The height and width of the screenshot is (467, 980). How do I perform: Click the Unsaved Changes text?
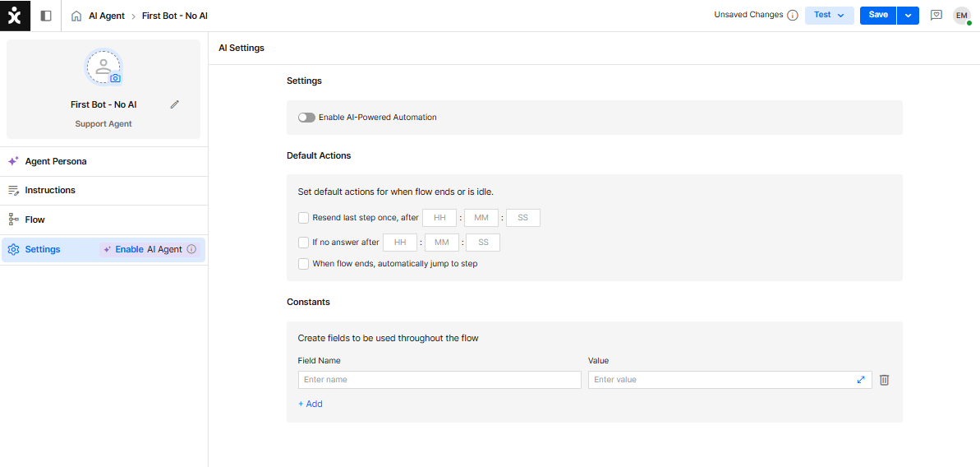point(748,15)
